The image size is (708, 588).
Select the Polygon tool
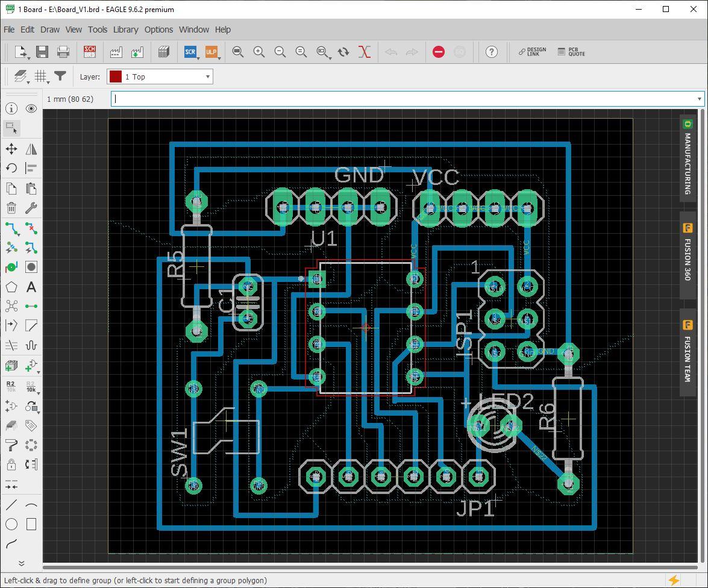[11, 287]
